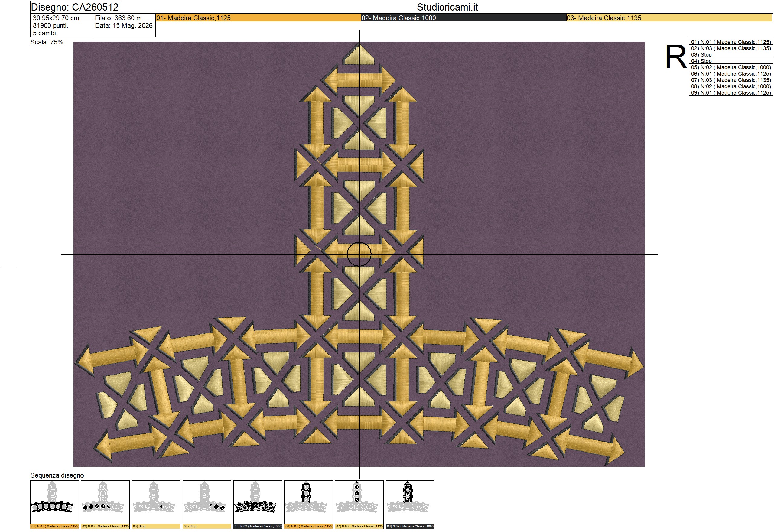
Task: Open sequence thumbnail 02) N:03 Madeira Classic,1135
Action: tap(105, 504)
